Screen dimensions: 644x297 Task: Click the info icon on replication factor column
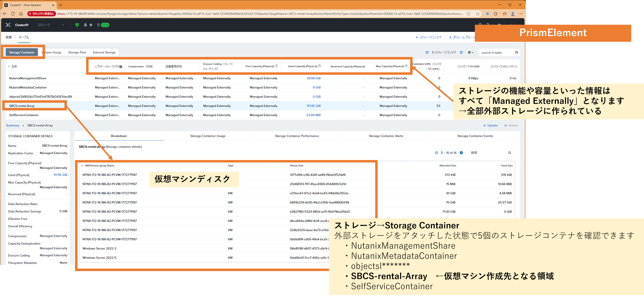click(121, 67)
